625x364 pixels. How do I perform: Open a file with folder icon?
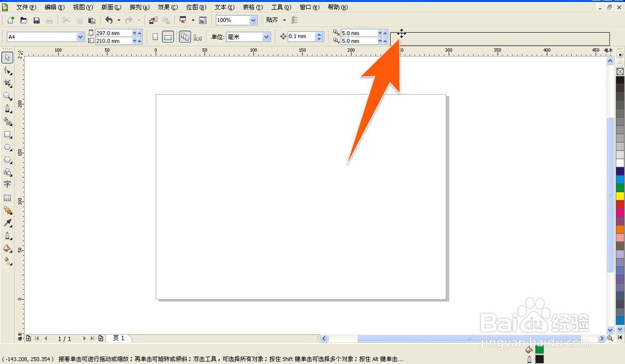point(24,20)
